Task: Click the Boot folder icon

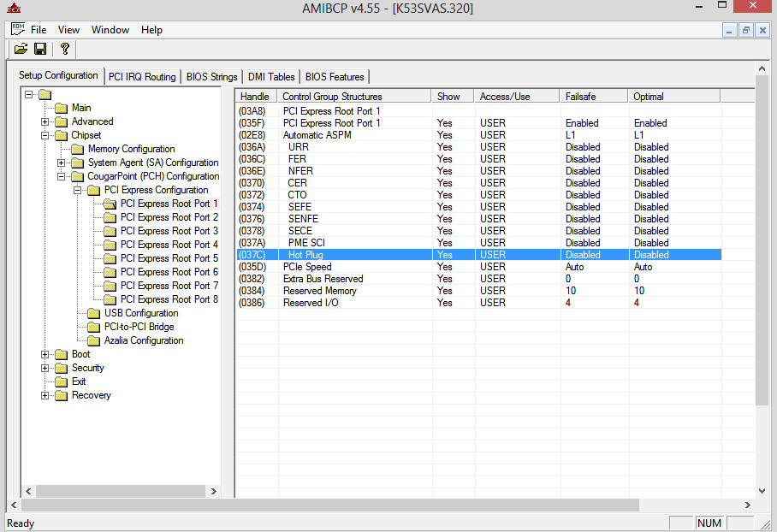Action: (x=62, y=355)
